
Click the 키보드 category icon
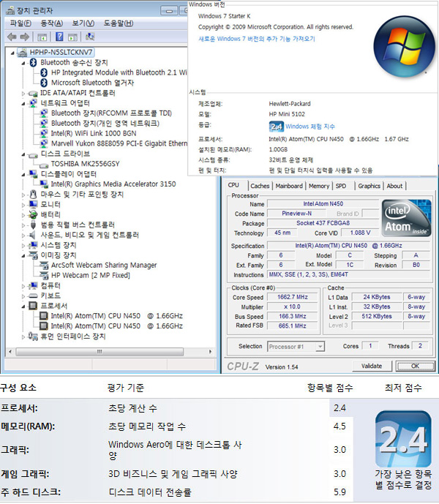(33, 296)
